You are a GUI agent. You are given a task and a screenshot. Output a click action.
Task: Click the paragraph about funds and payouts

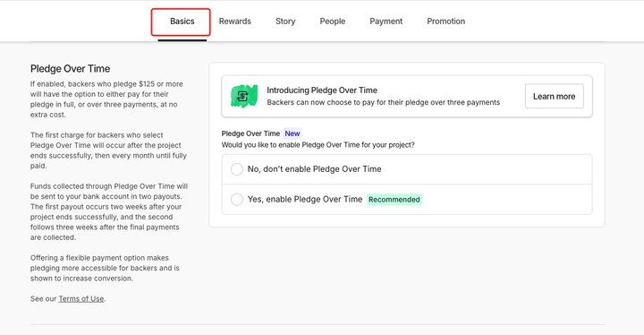109,211
